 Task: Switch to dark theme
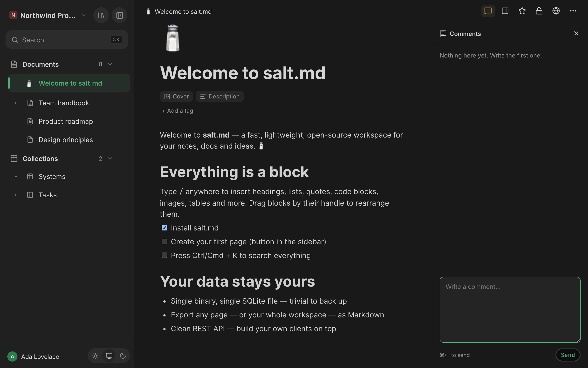[x=123, y=356]
